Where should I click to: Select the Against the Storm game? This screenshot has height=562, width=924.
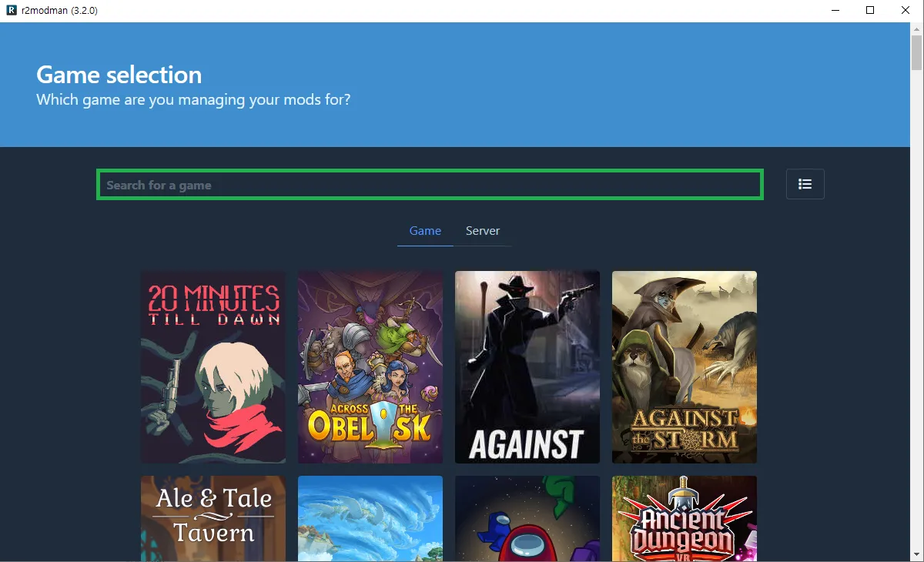click(x=685, y=367)
